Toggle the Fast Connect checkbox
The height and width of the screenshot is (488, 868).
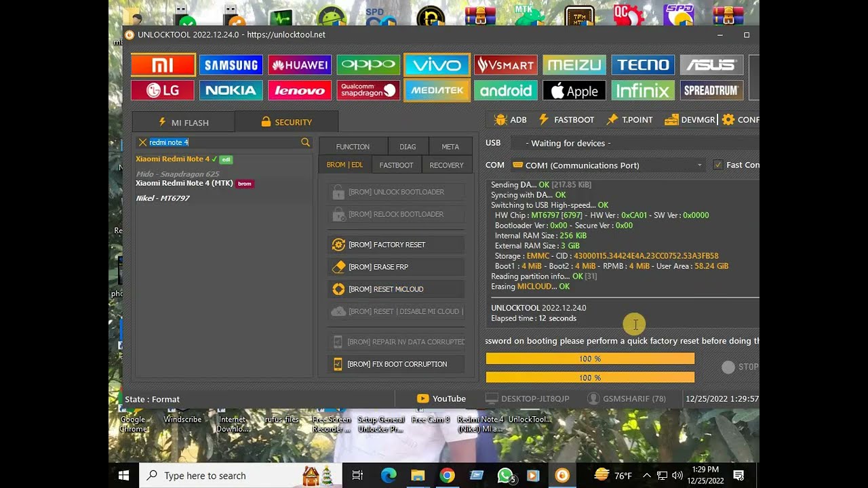coord(718,165)
